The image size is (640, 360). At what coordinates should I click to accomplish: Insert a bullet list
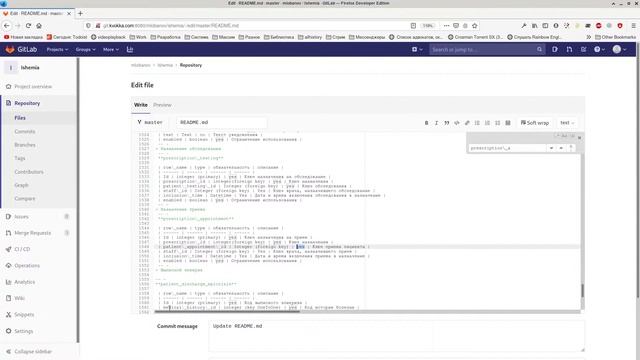pyautogui.click(x=477, y=123)
